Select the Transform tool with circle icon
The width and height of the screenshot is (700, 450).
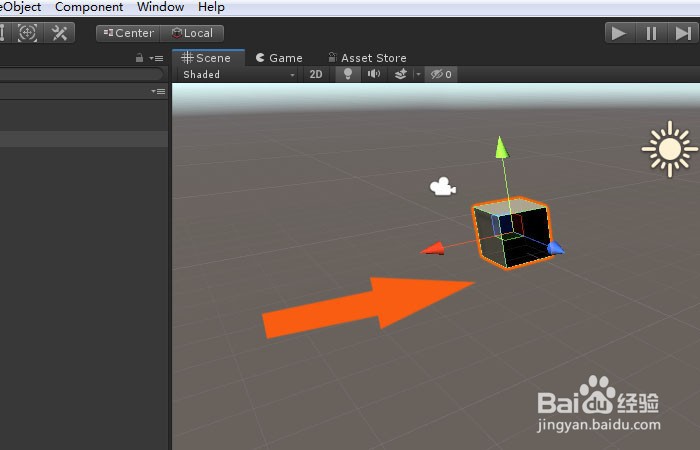click(x=27, y=33)
